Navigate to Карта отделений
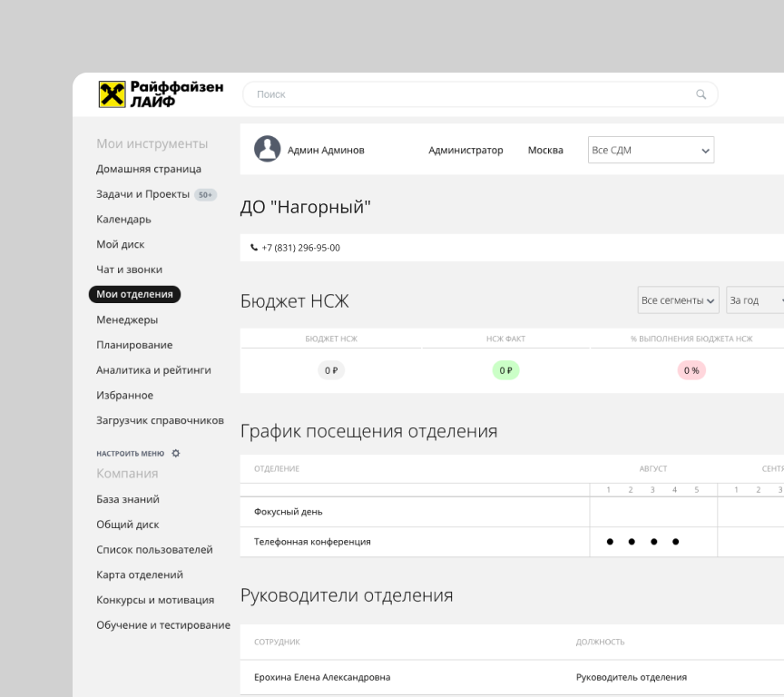The width and height of the screenshot is (784, 697). click(141, 574)
